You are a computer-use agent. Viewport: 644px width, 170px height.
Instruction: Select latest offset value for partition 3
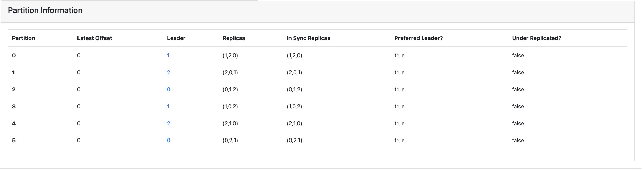point(79,106)
